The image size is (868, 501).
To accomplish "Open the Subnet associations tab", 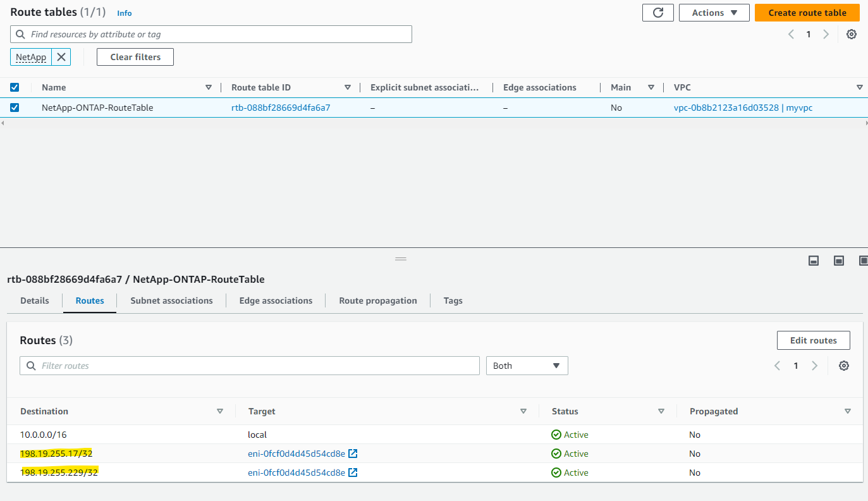I will [x=171, y=300].
